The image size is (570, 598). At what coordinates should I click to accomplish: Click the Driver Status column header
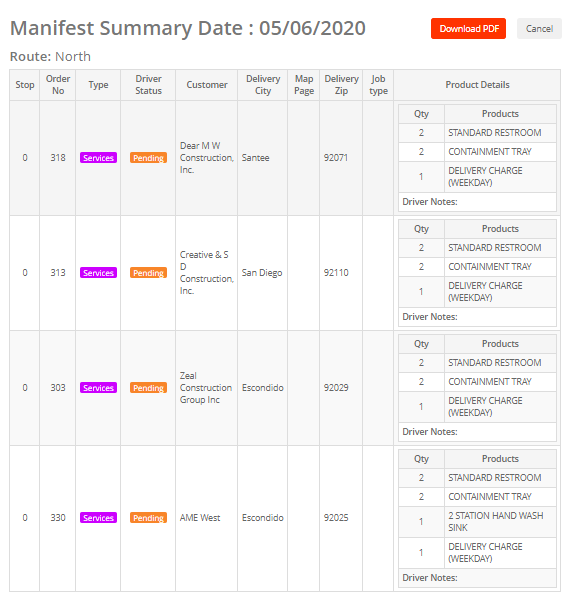tap(148, 85)
